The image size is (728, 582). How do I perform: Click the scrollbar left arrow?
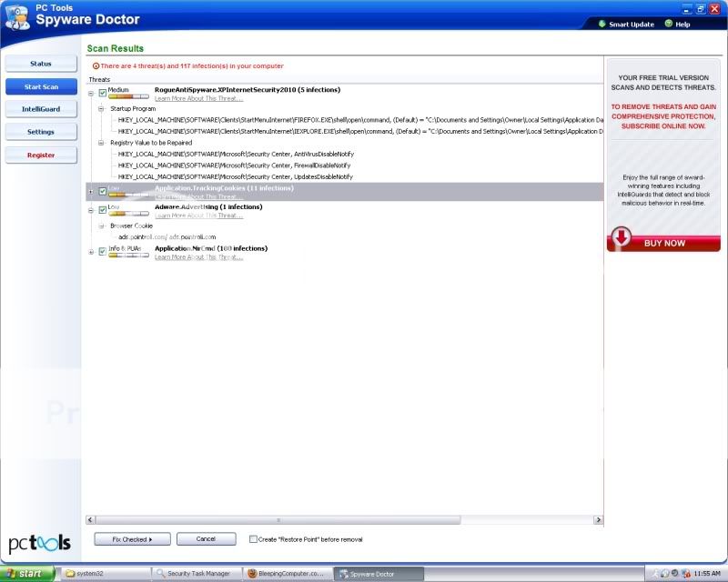click(x=90, y=520)
